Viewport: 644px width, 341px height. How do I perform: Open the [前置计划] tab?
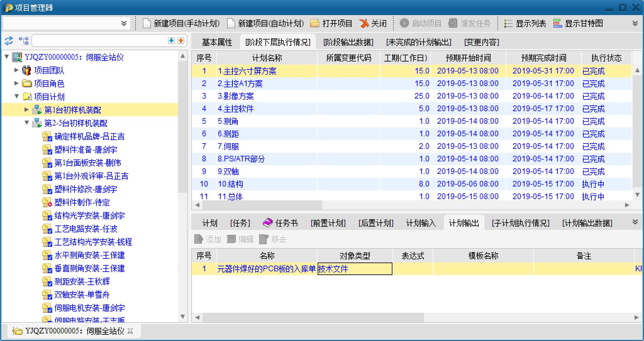(328, 223)
